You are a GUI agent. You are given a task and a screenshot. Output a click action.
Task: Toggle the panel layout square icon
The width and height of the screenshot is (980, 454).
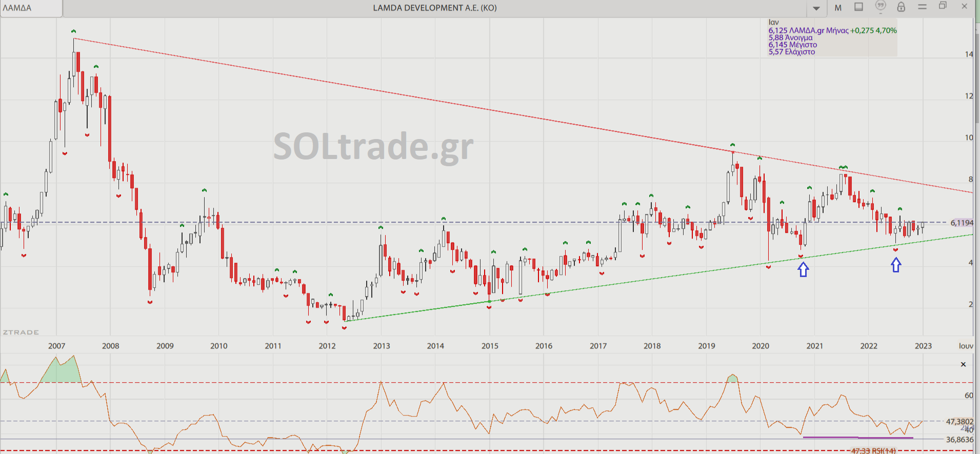pyautogui.click(x=859, y=7)
